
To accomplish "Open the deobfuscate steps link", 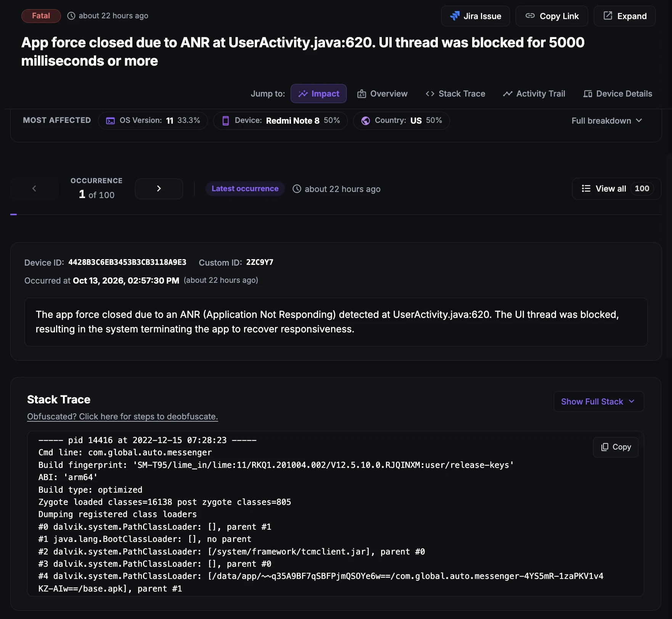I will point(122,416).
